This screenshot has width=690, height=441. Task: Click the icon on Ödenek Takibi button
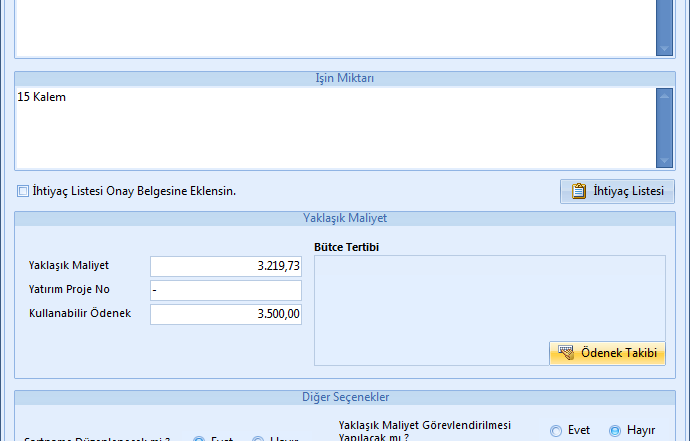point(566,353)
